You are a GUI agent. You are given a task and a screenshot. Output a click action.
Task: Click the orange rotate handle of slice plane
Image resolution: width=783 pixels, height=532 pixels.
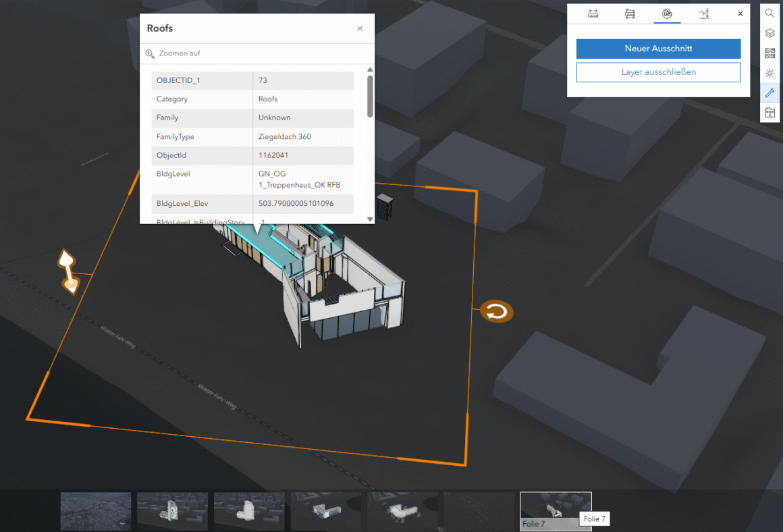[x=496, y=312]
